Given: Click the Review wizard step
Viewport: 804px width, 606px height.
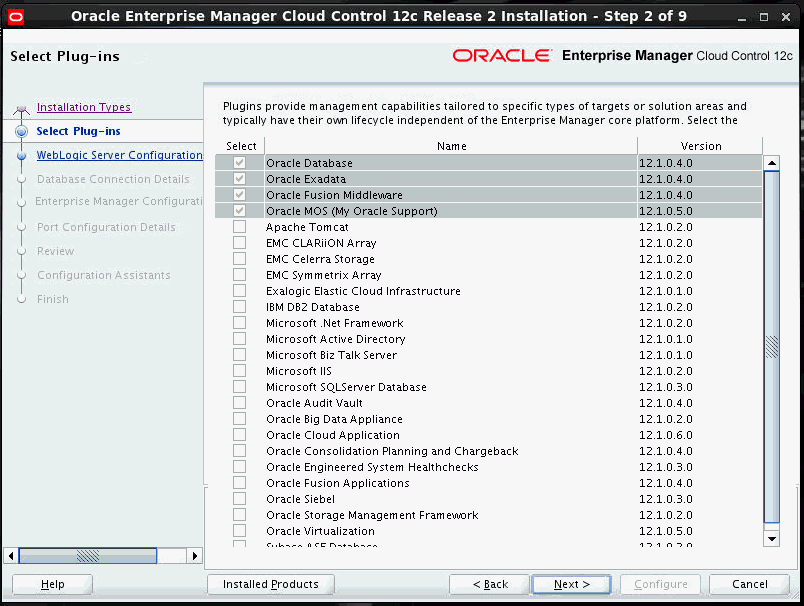Looking at the screenshot, I should [x=55, y=251].
